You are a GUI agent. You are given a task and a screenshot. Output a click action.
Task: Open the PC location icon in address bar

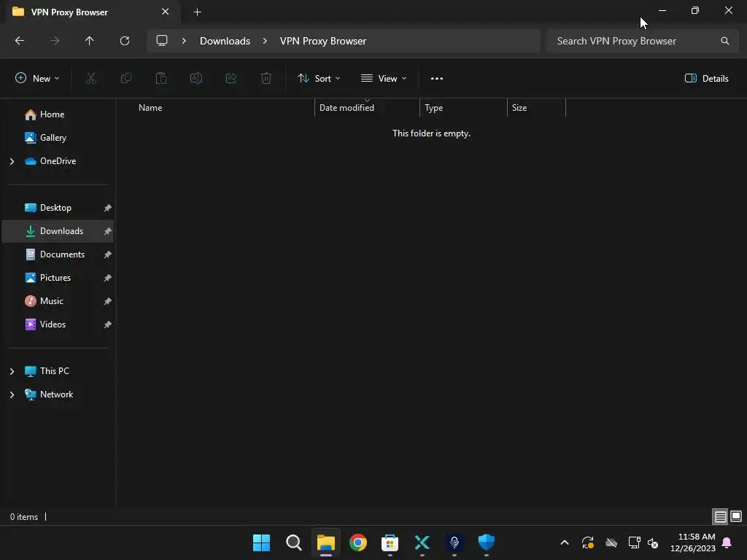coord(162,41)
